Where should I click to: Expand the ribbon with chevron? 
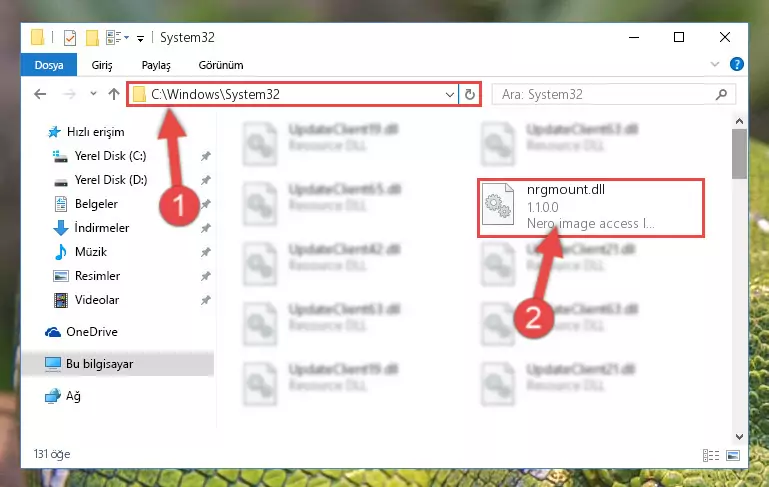click(715, 64)
